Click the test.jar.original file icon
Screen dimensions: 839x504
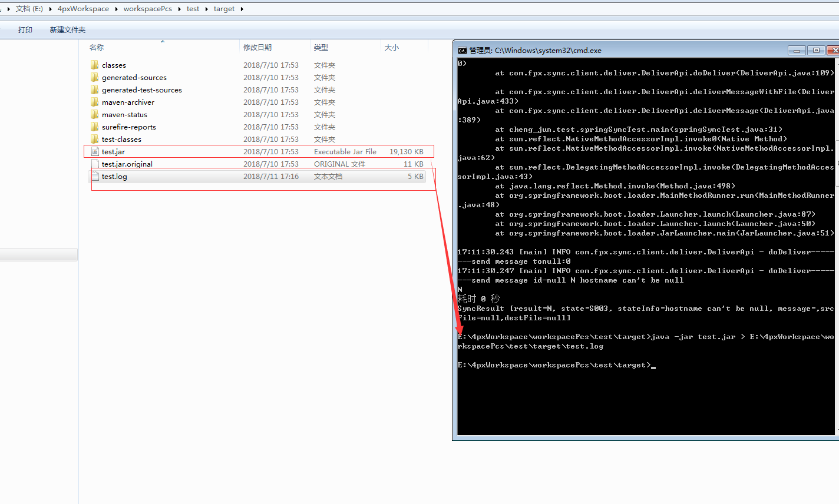click(x=95, y=164)
